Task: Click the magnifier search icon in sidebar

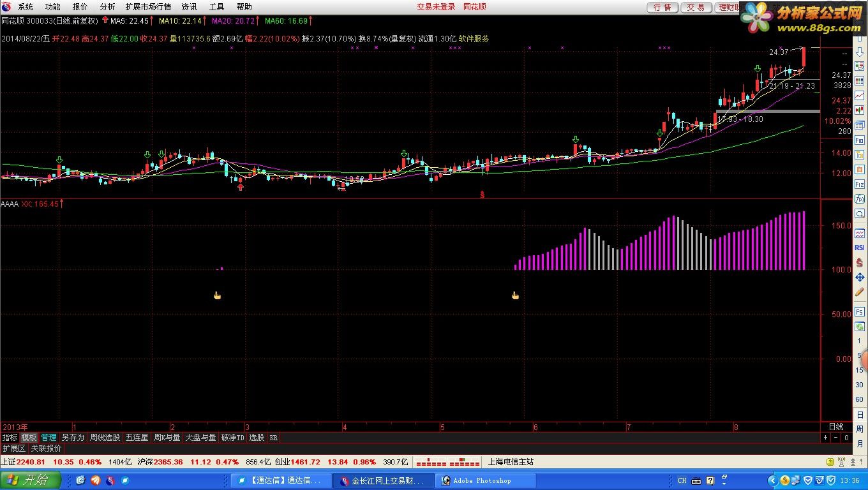Action: (860, 212)
